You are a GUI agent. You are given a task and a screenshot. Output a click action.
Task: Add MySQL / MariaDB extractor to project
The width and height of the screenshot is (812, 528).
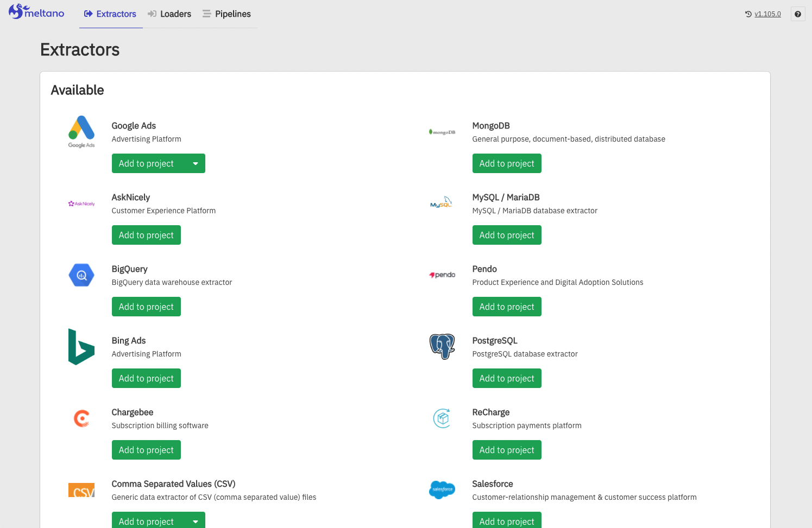(507, 235)
